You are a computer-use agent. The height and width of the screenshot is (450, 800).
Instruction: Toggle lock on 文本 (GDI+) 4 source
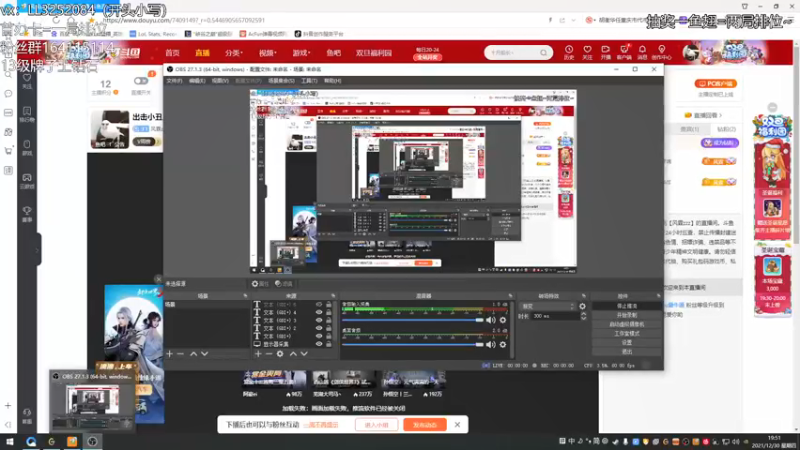tap(329, 312)
